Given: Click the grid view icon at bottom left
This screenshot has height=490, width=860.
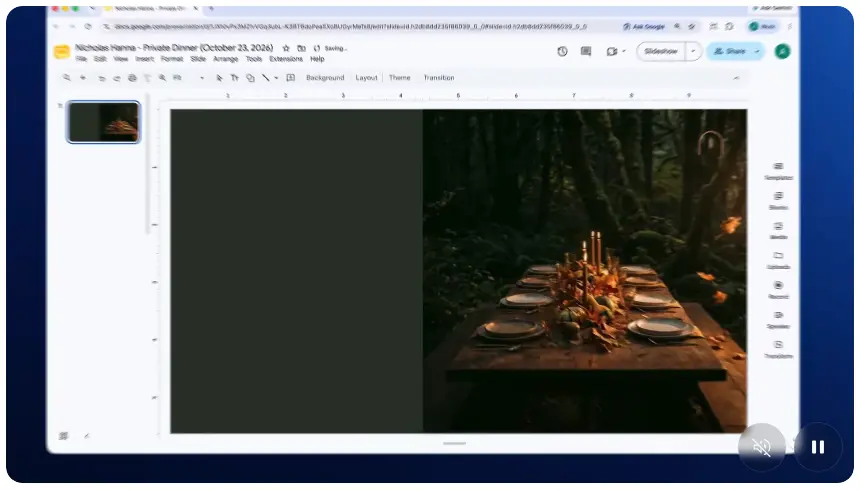Looking at the screenshot, I should pyautogui.click(x=64, y=436).
